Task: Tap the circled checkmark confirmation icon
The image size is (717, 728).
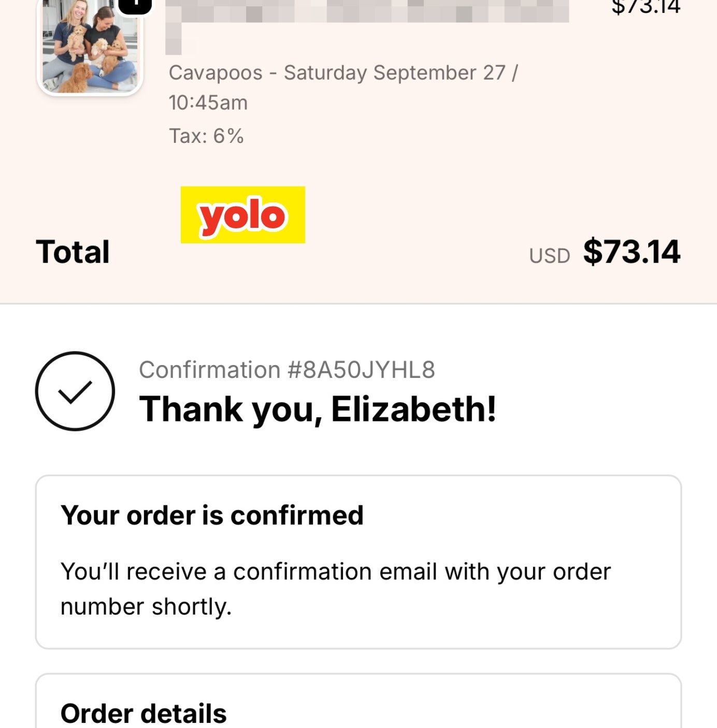Action: (75, 391)
